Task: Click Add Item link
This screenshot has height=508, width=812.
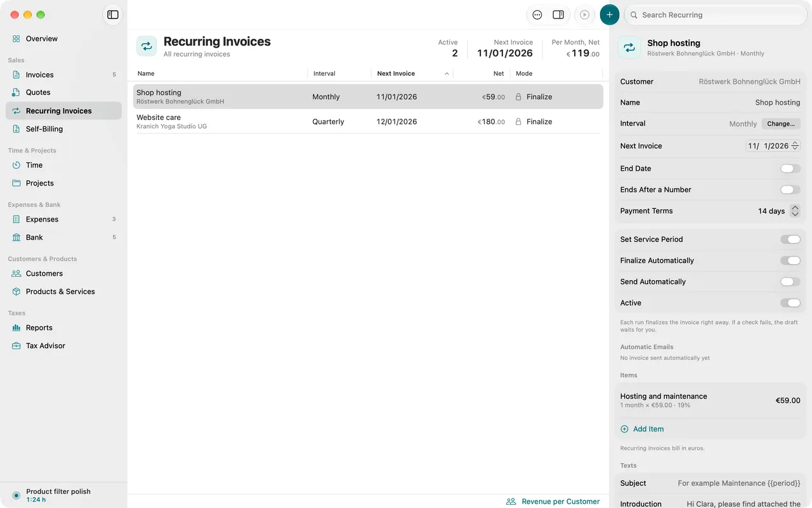Action: (642, 429)
